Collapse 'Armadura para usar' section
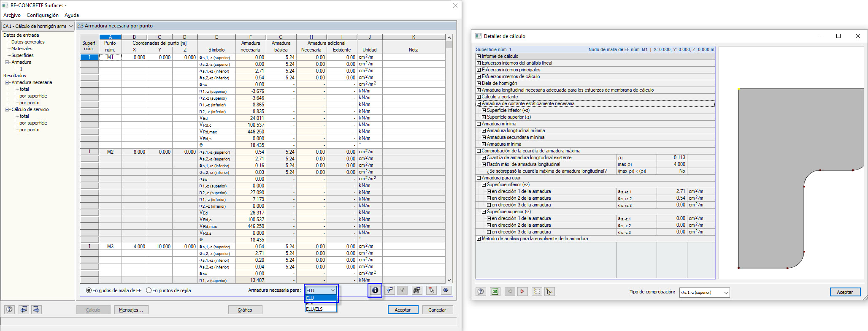Viewport: 868px width, 331px height. (479, 178)
